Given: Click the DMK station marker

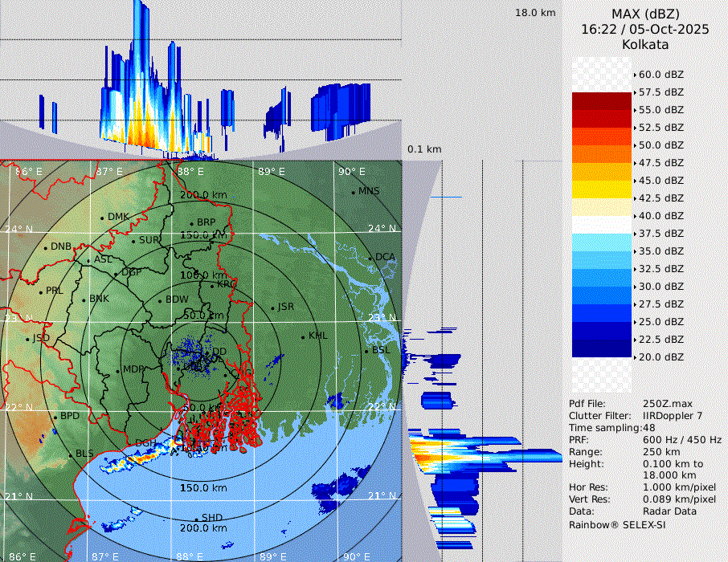Looking at the screenshot, I should point(102,218).
